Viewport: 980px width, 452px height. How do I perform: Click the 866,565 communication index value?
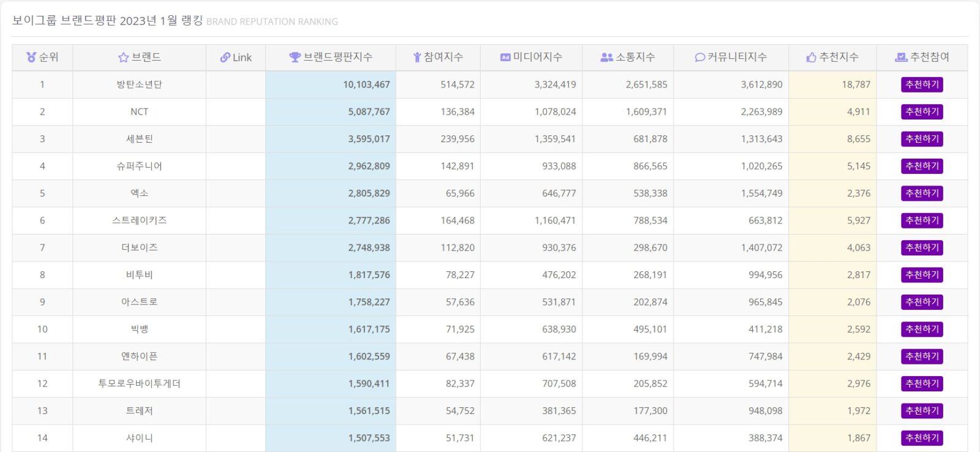pos(650,166)
